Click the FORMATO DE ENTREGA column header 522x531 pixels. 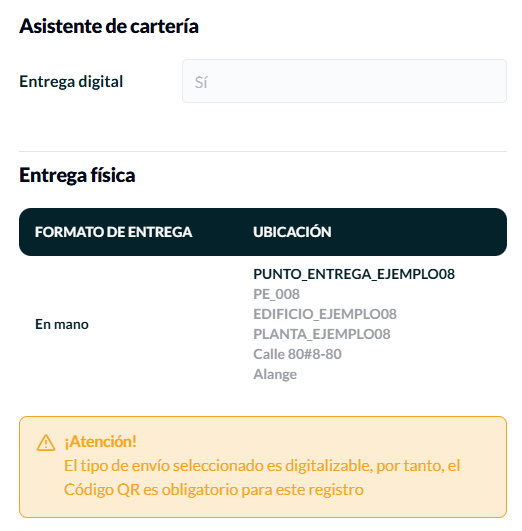(113, 232)
